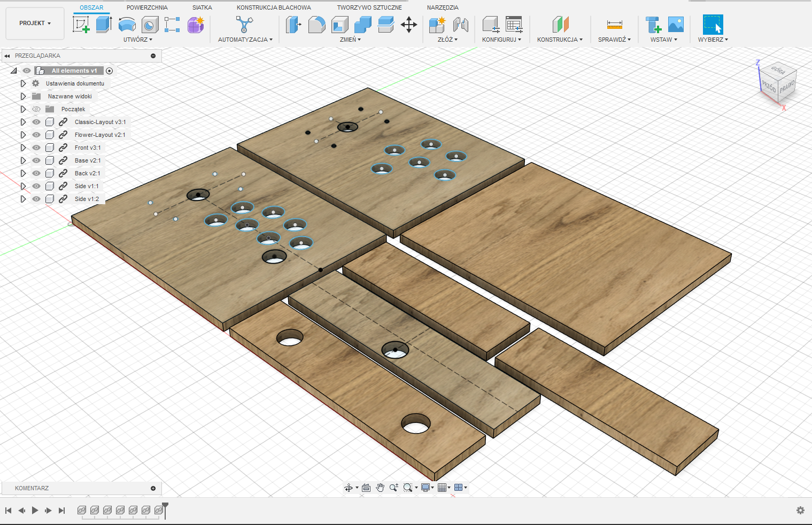
Task: Select the Revolve tool icon
Action: pyautogui.click(x=127, y=24)
